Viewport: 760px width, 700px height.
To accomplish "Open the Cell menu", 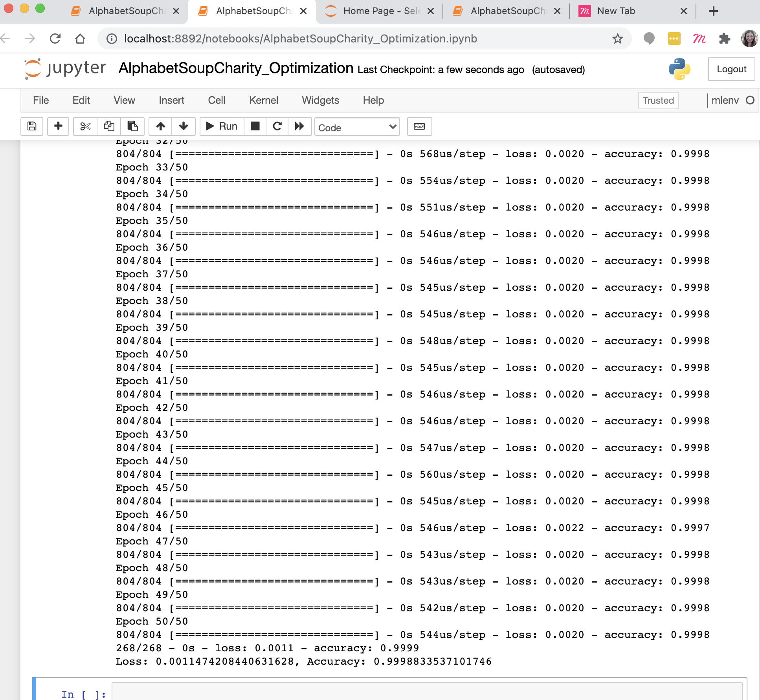I will pyautogui.click(x=217, y=100).
